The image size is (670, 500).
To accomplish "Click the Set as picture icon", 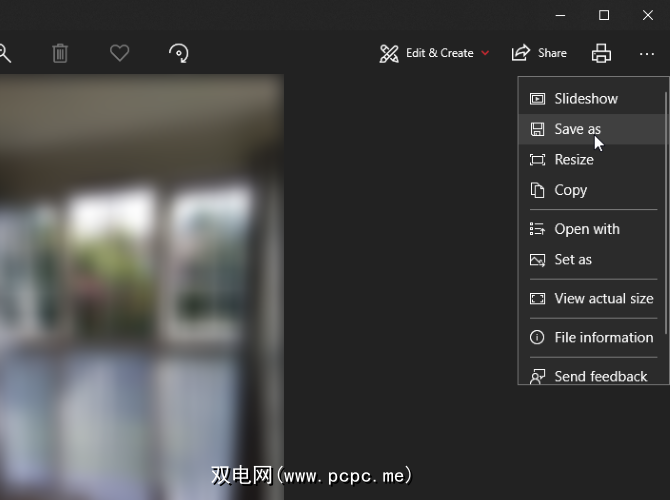I will coord(537,260).
